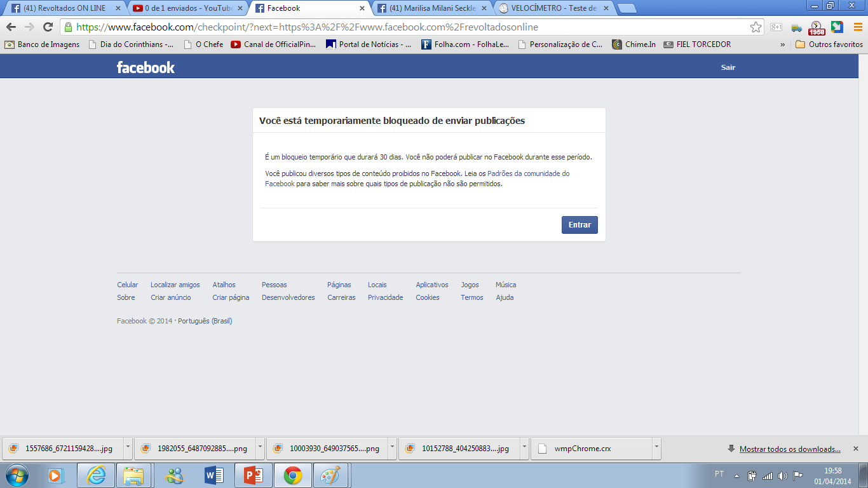The height and width of the screenshot is (488, 868).
Task: Open downloaded file 1982055_6487092885 png
Action: (194, 449)
